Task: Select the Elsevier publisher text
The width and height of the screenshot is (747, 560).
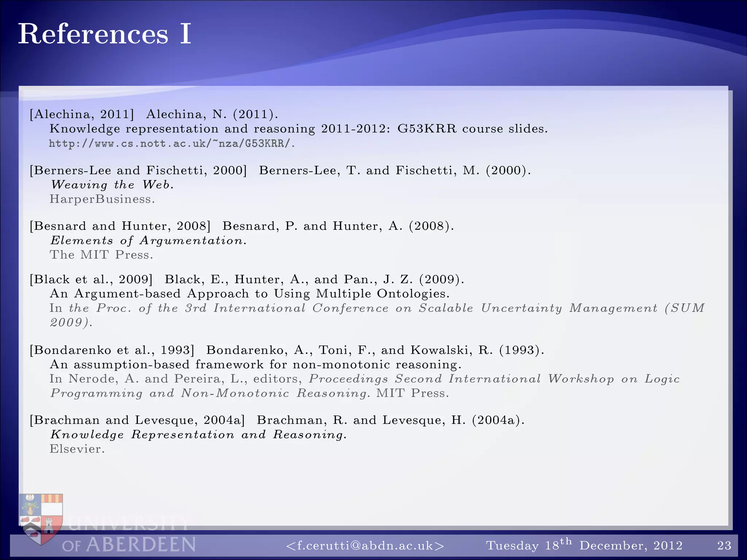Action: (77, 449)
